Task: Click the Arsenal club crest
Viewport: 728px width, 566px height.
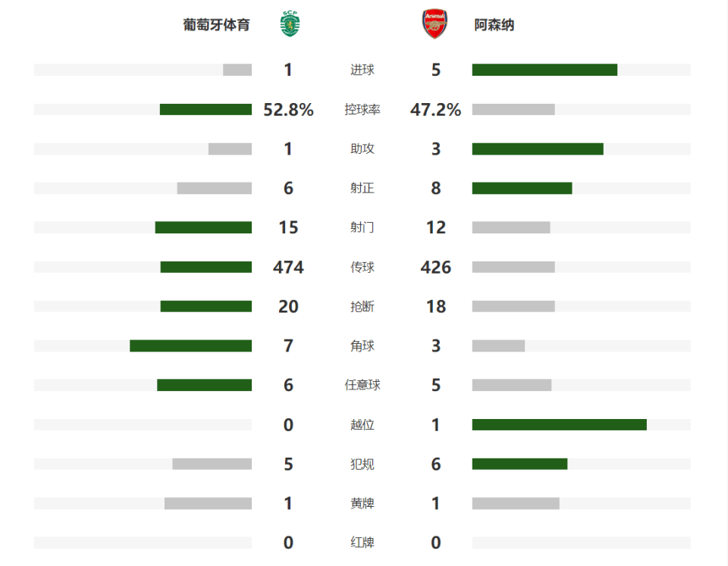Action: click(435, 24)
